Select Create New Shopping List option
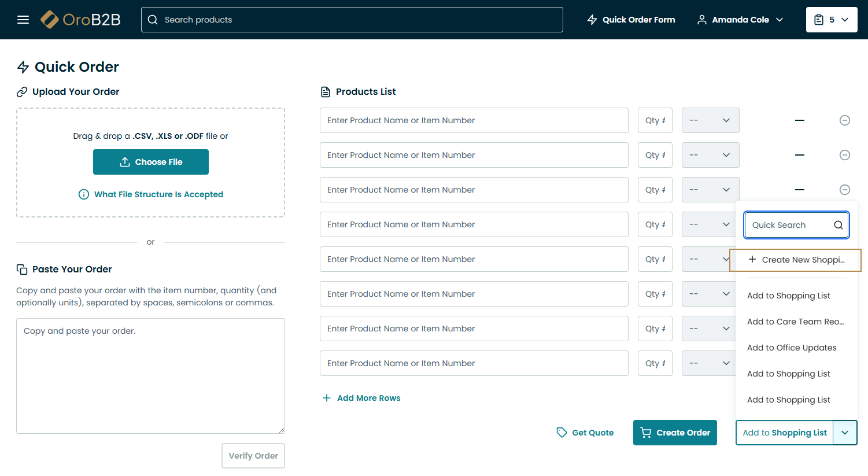 pyautogui.click(x=796, y=260)
